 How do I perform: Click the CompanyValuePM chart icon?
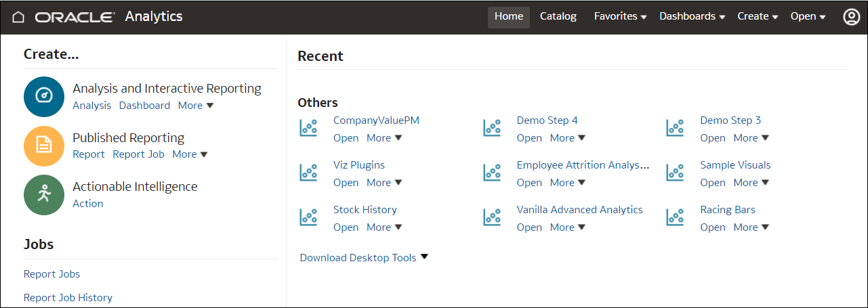tap(309, 128)
